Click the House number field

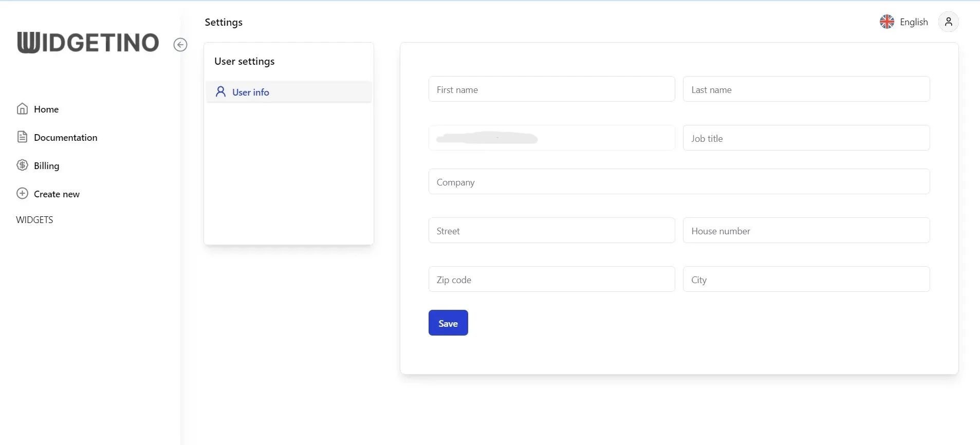(x=806, y=231)
